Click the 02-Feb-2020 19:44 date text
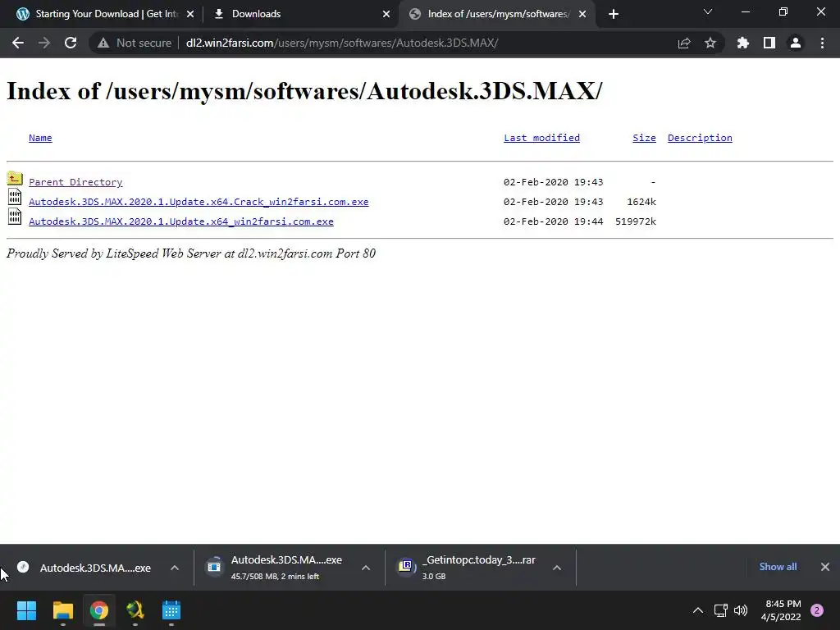 point(554,221)
